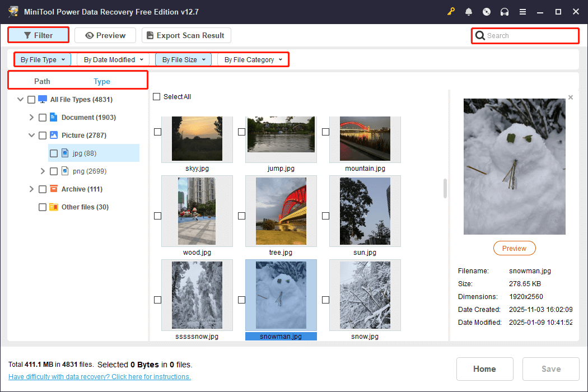Switch to the Path tab
588x392 pixels.
coord(42,81)
